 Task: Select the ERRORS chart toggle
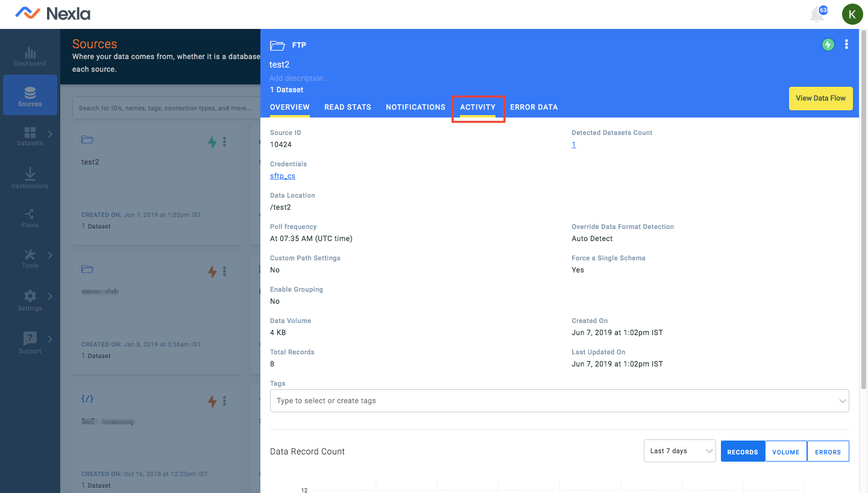[828, 451]
